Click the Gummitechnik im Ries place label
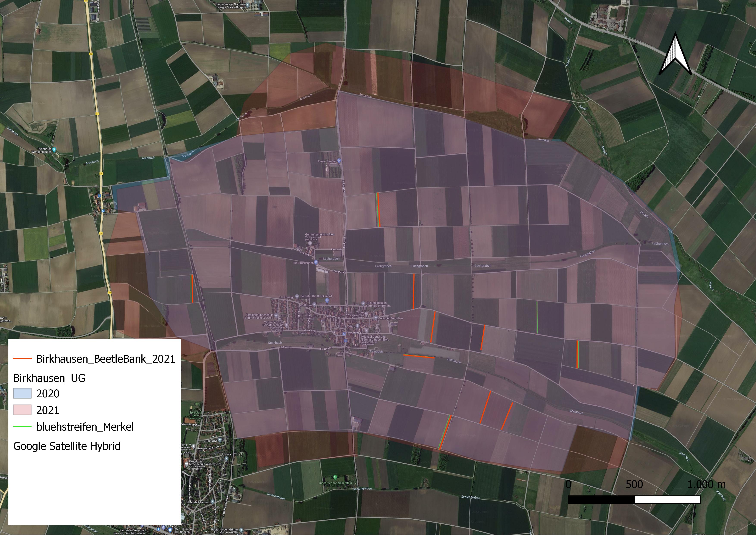 pyautogui.click(x=319, y=234)
